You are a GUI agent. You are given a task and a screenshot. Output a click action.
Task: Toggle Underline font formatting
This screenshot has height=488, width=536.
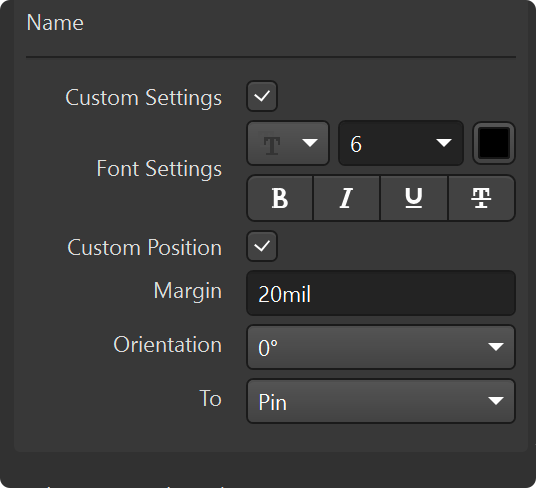click(x=414, y=198)
